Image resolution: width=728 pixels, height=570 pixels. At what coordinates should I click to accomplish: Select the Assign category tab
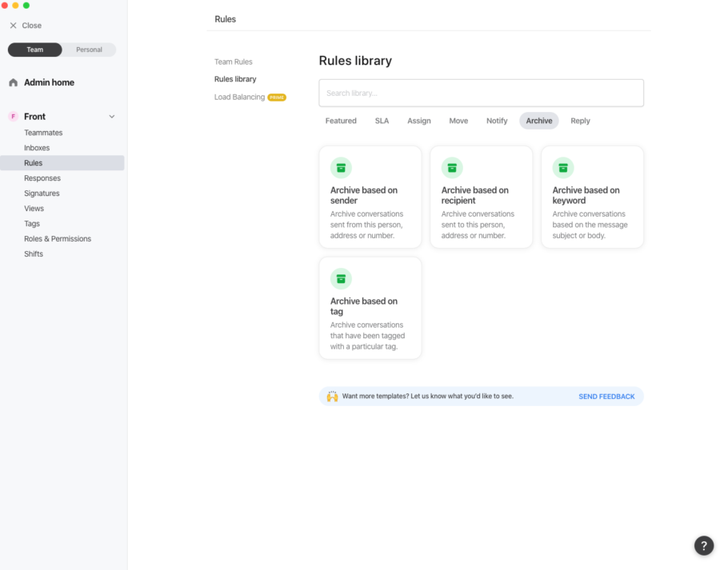tap(419, 121)
